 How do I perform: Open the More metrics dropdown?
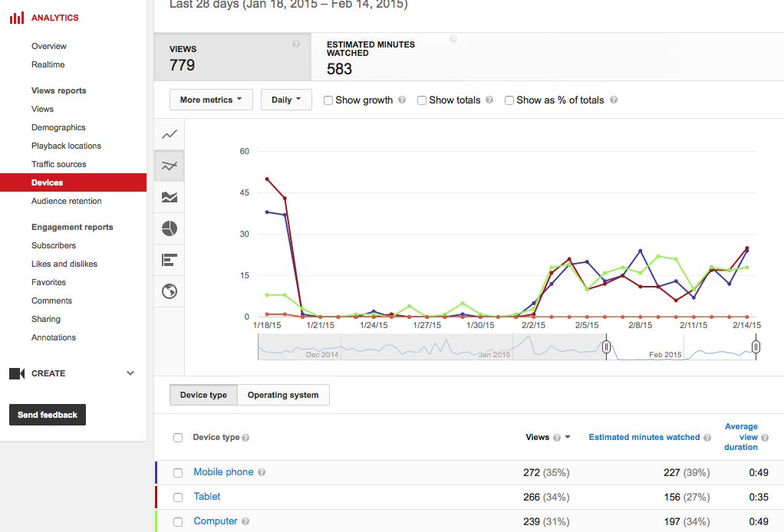(211, 100)
